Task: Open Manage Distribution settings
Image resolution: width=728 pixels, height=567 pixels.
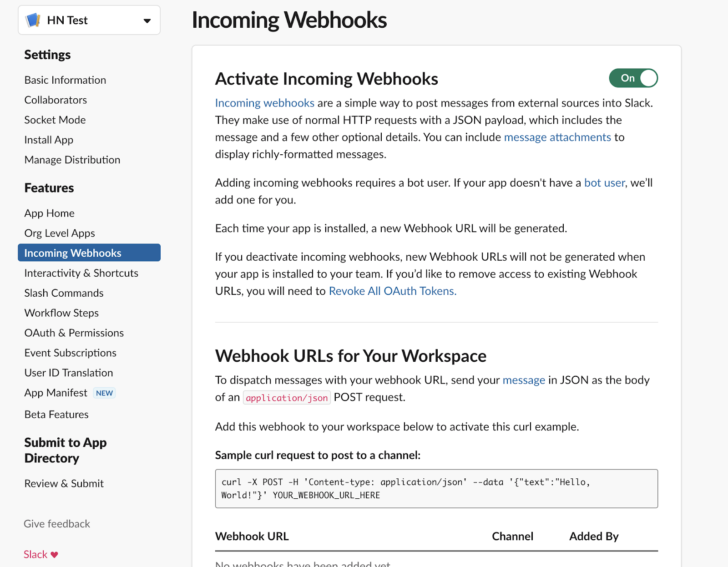Action: 72,160
